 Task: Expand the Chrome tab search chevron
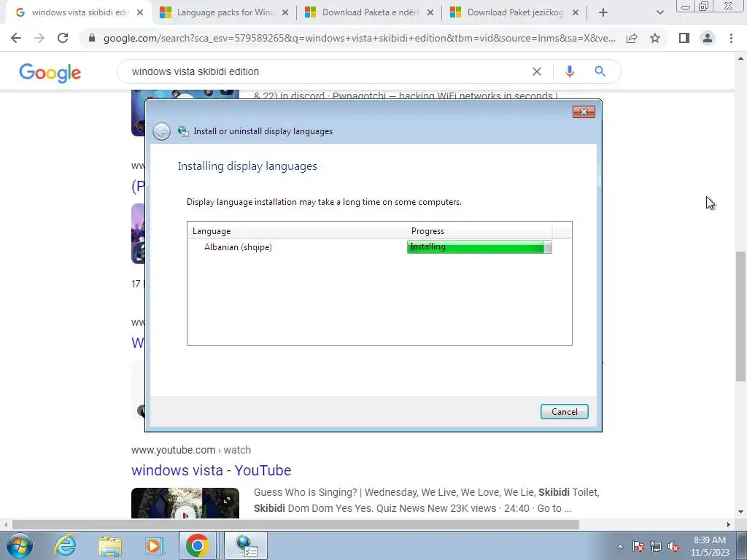tap(659, 12)
